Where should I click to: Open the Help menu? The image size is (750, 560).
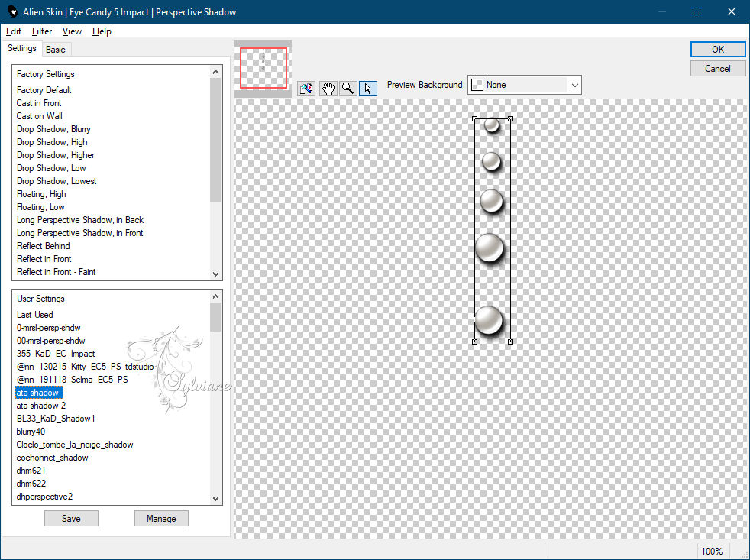(102, 31)
